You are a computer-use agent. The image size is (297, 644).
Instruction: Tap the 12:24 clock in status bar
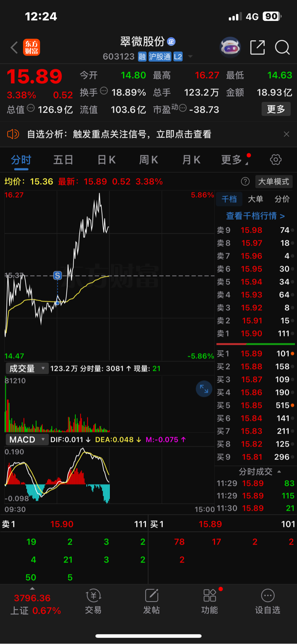click(41, 16)
